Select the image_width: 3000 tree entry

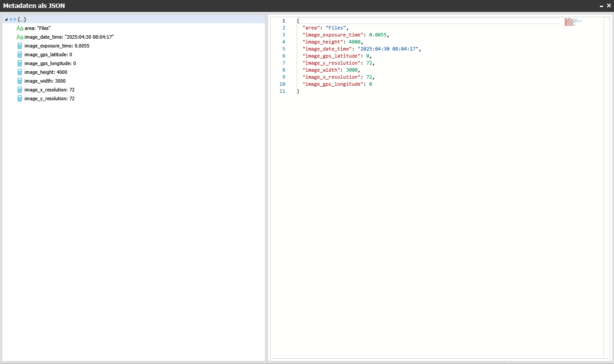[45, 81]
